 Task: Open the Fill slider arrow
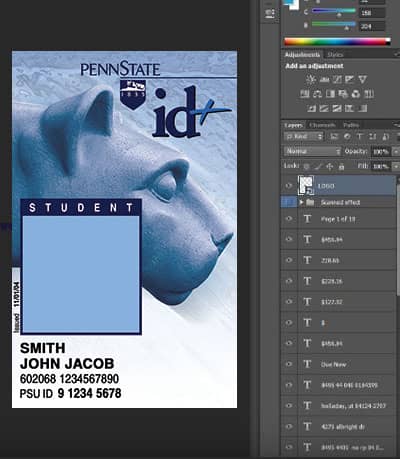(x=396, y=166)
